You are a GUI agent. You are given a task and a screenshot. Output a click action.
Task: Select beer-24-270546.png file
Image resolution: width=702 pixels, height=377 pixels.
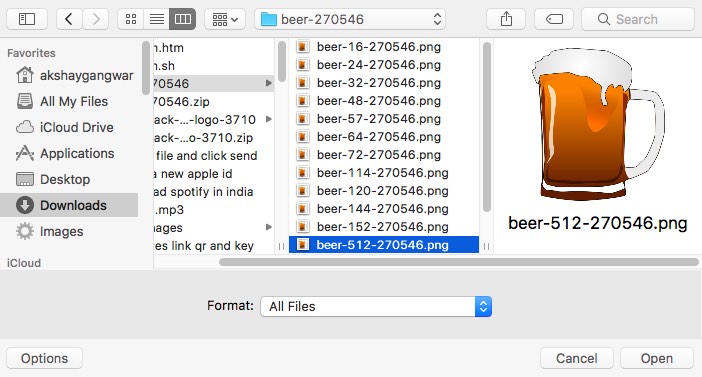tap(384, 64)
